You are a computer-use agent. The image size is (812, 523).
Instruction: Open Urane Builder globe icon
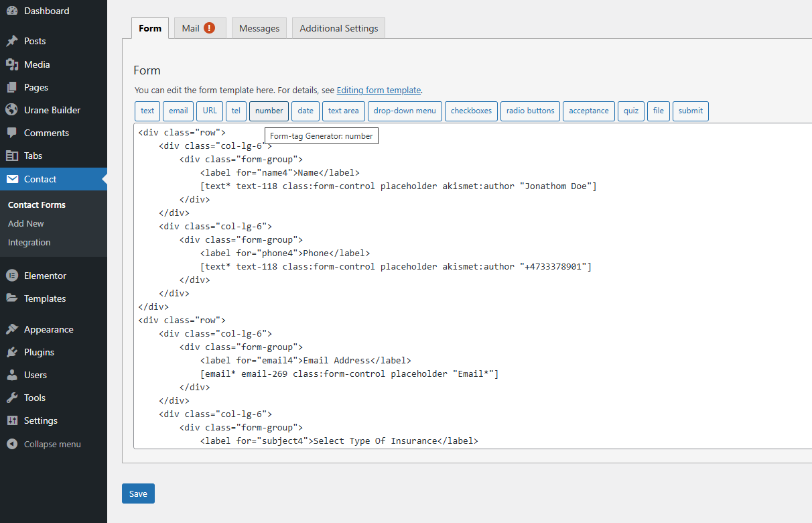coord(12,110)
